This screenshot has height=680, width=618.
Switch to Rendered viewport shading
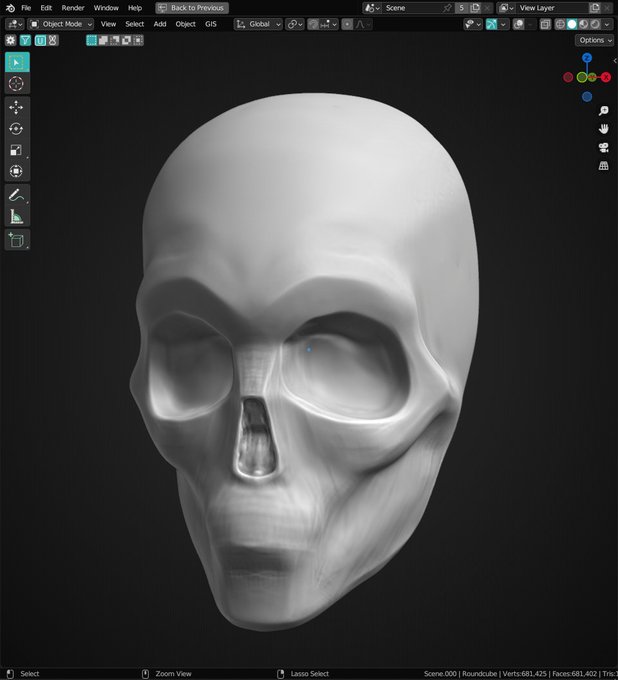[595, 24]
